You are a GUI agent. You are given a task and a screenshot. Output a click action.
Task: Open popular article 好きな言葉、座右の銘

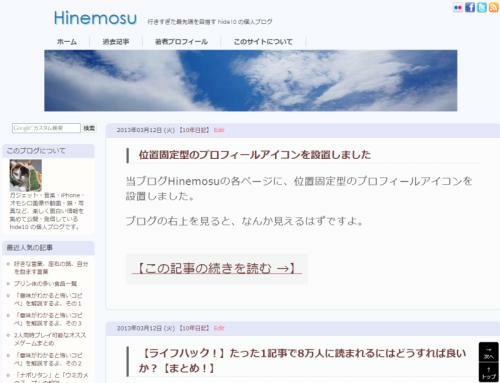51,268
